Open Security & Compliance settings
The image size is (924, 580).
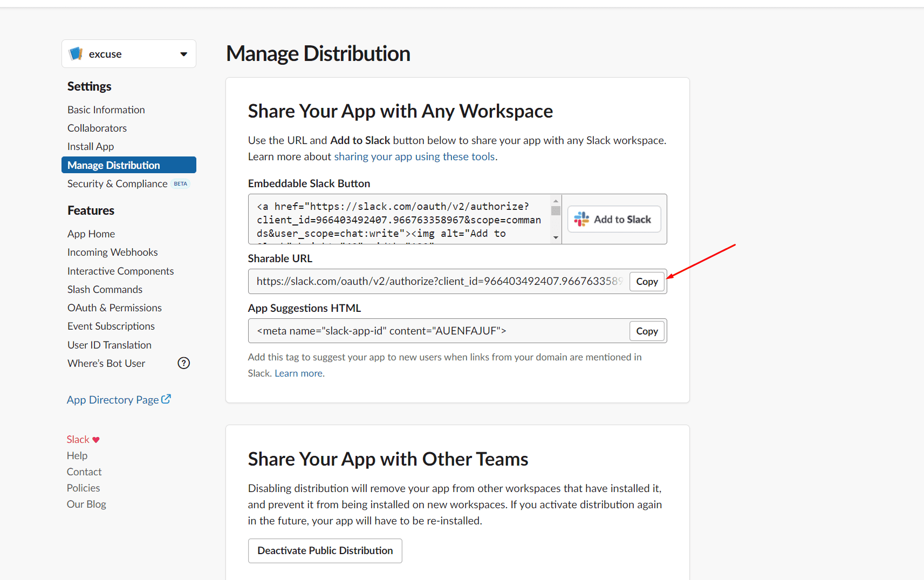118,183
